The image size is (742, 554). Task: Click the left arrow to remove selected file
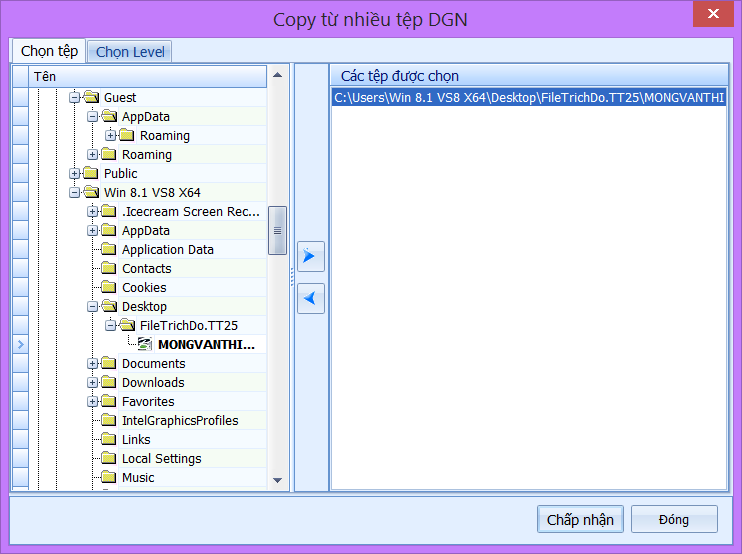[x=311, y=298]
